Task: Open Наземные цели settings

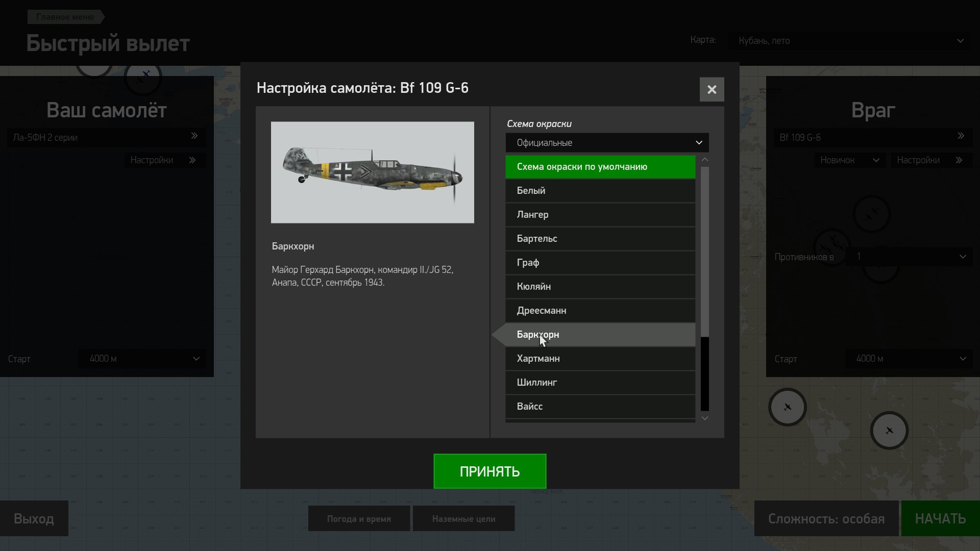Action: click(x=463, y=519)
